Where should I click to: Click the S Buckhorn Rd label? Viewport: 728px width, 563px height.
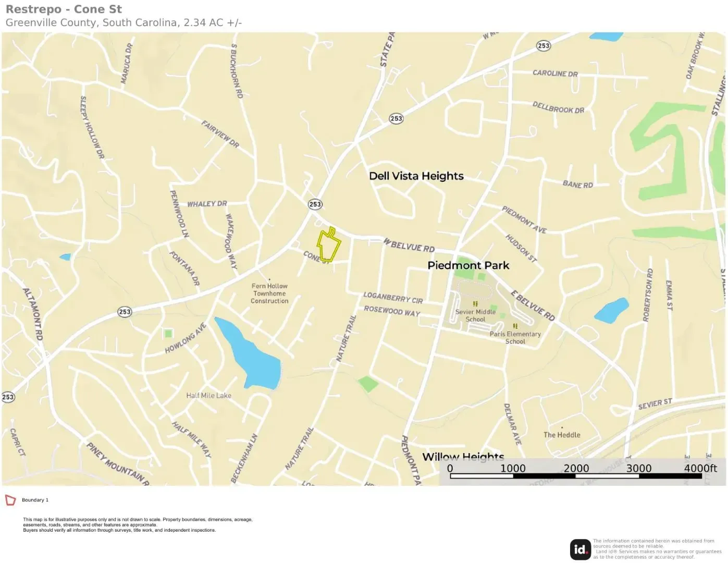click(x=237, y=71)
